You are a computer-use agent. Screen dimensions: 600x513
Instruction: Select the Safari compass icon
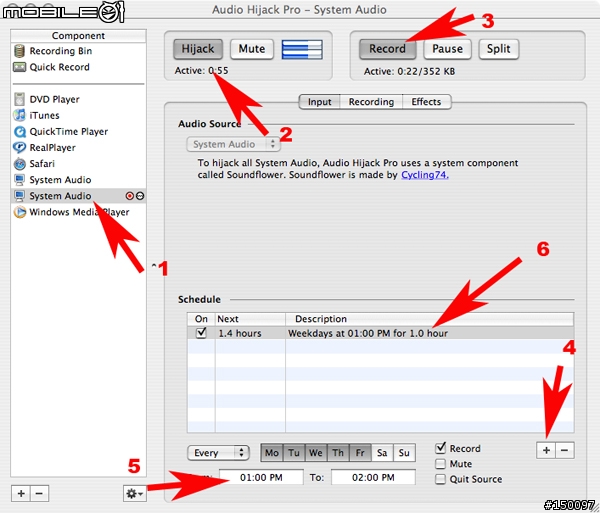19,164
